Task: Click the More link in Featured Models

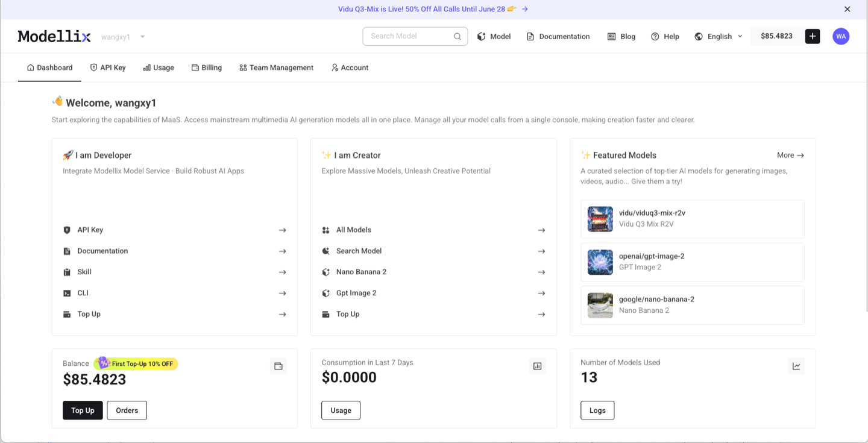Action: coord(790,156)
